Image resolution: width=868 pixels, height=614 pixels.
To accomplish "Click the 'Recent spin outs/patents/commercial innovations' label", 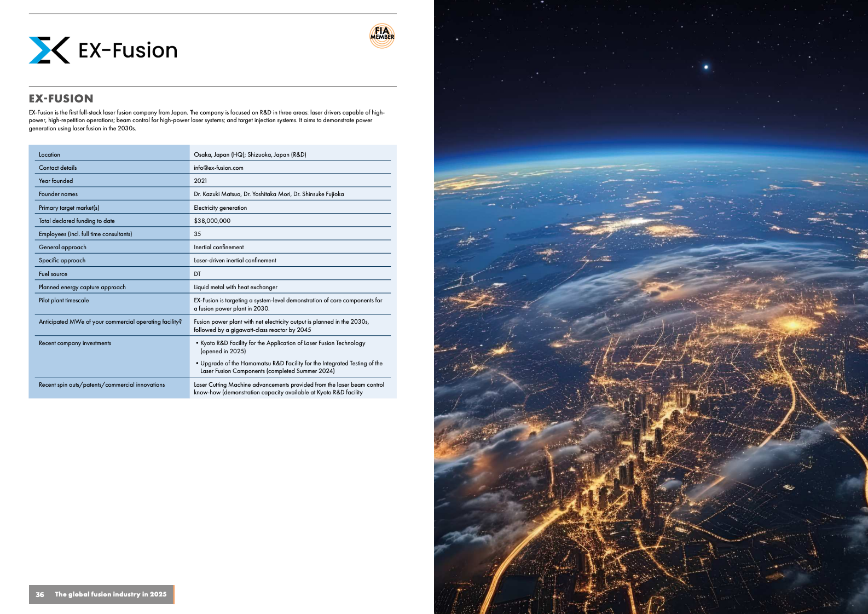I will click(x=102, y=385).
